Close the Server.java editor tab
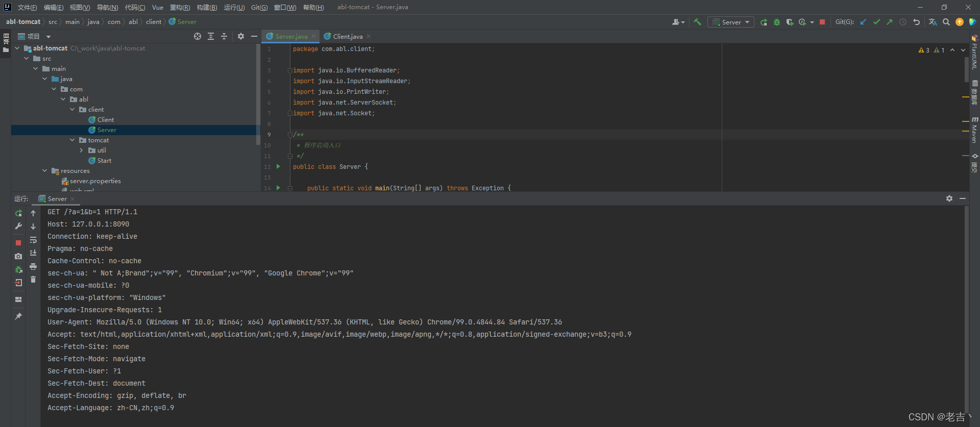 313,36
